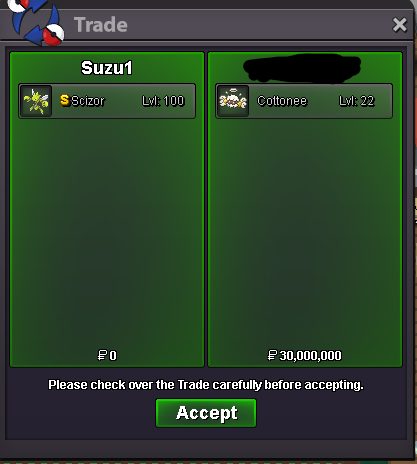Click the ₽30,000,000 money offer
Image resolution: width=417 pixels, height=464 pixels.
click(x=304, y=355)
